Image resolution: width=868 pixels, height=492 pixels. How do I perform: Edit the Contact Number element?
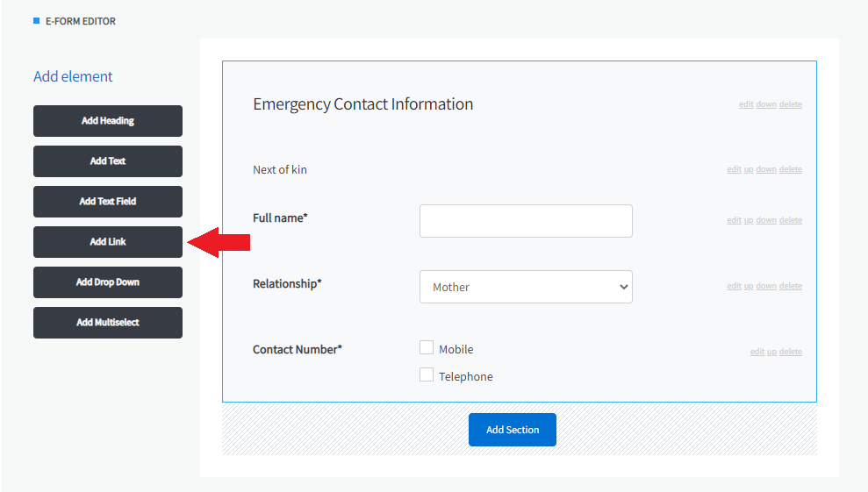point(757,353)
